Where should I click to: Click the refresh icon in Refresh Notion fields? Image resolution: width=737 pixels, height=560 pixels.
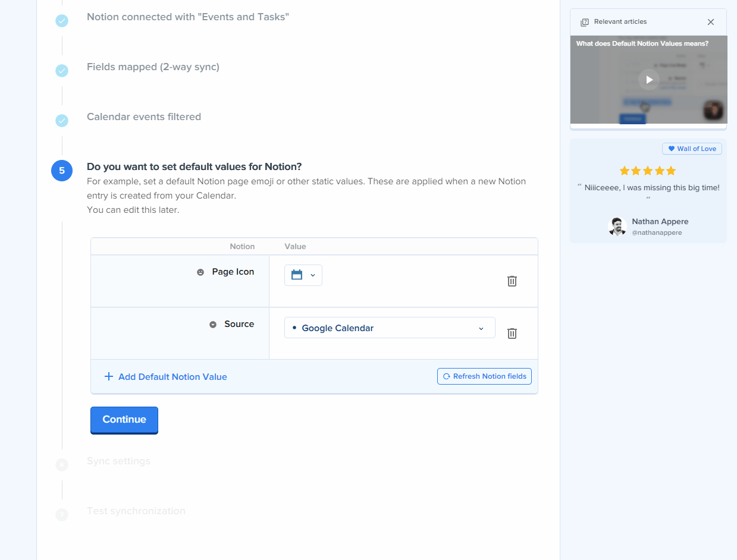(446, 376)
